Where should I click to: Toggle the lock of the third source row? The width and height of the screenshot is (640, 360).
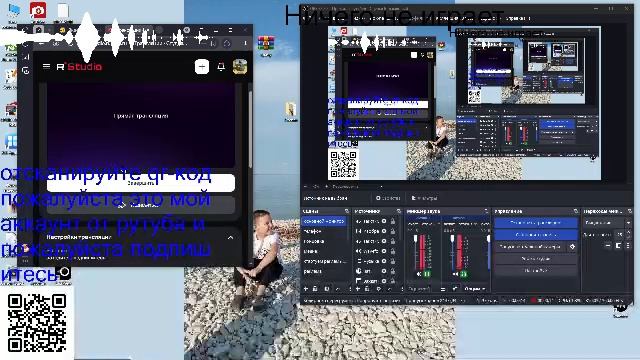pyautogui.click(x=393, y=241)
